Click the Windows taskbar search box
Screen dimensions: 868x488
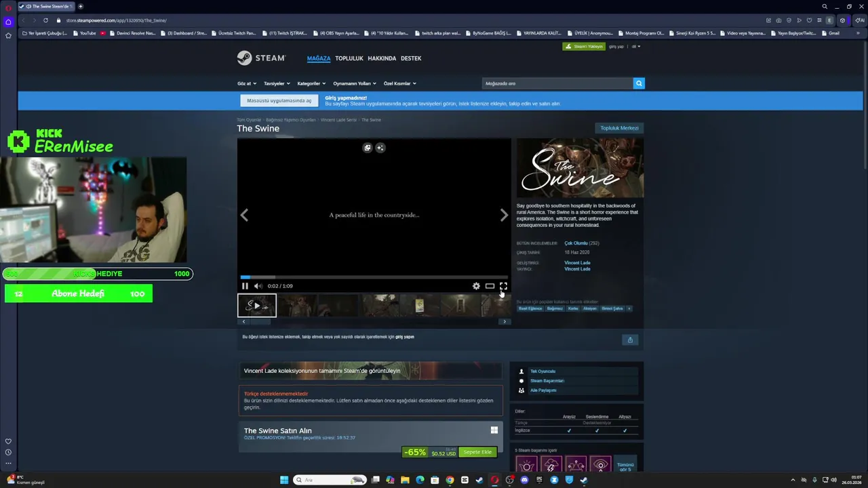(x=330, y=480)
